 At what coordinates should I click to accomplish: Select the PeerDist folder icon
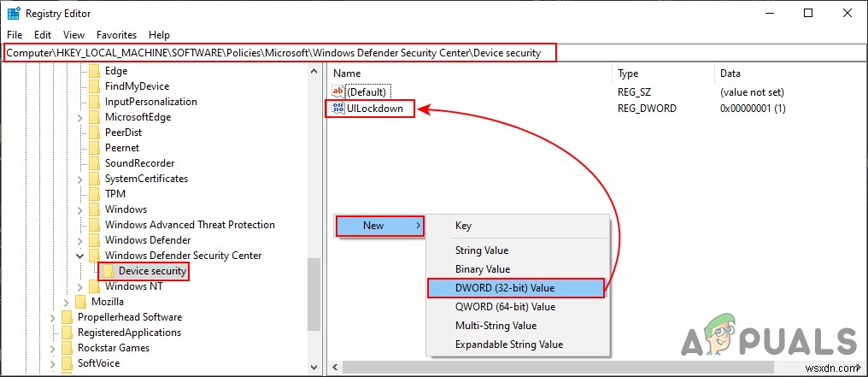point(94,133)
